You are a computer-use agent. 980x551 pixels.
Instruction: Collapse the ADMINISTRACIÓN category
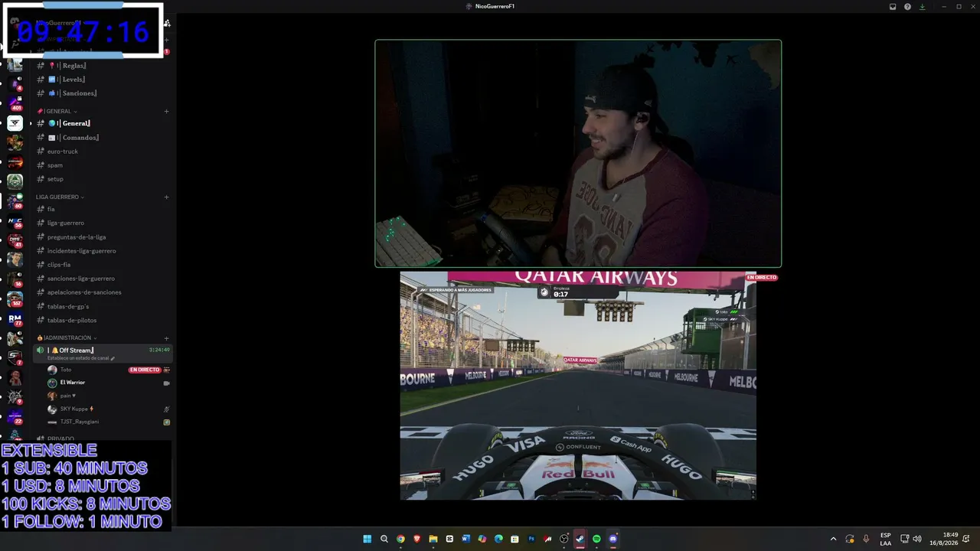tap(67, 338)
